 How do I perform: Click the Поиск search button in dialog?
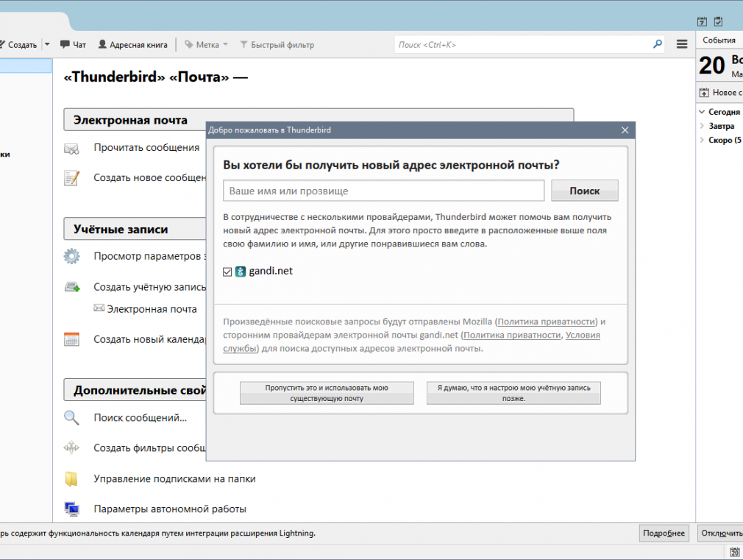point(585,191)
